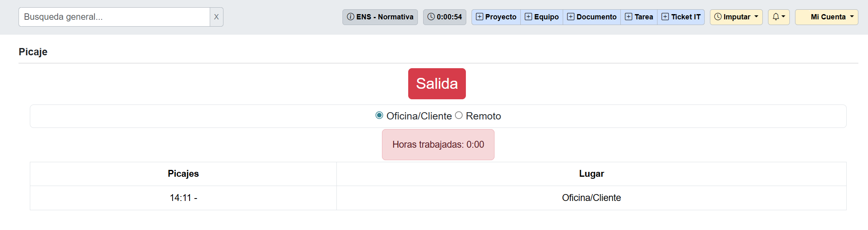Click the plus icon next to Documento

570,17
